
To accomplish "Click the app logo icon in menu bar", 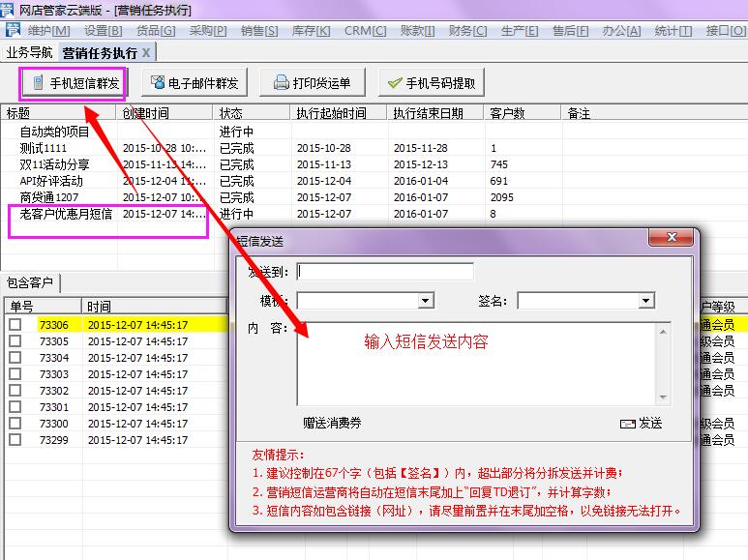I will (x=11, y=31).
